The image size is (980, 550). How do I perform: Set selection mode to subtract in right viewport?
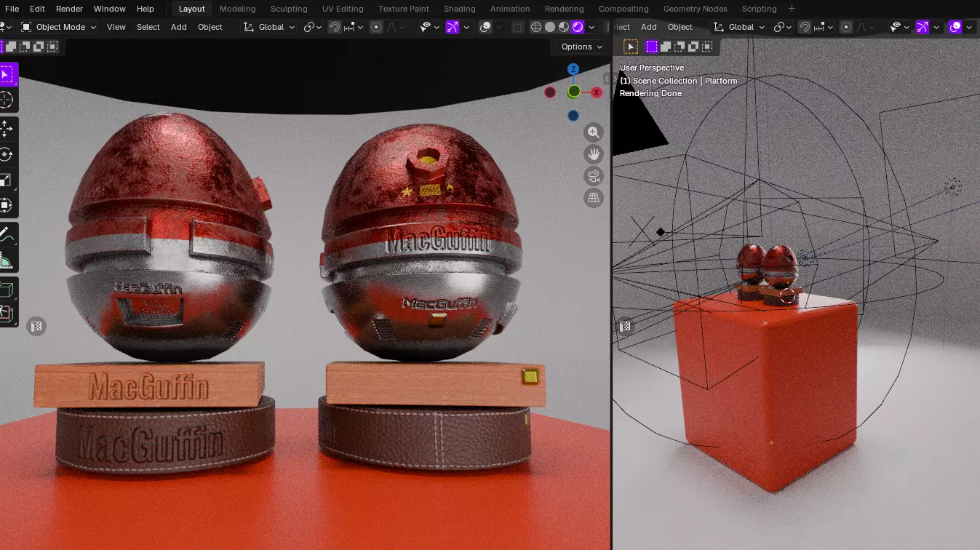tap(680, 47)
